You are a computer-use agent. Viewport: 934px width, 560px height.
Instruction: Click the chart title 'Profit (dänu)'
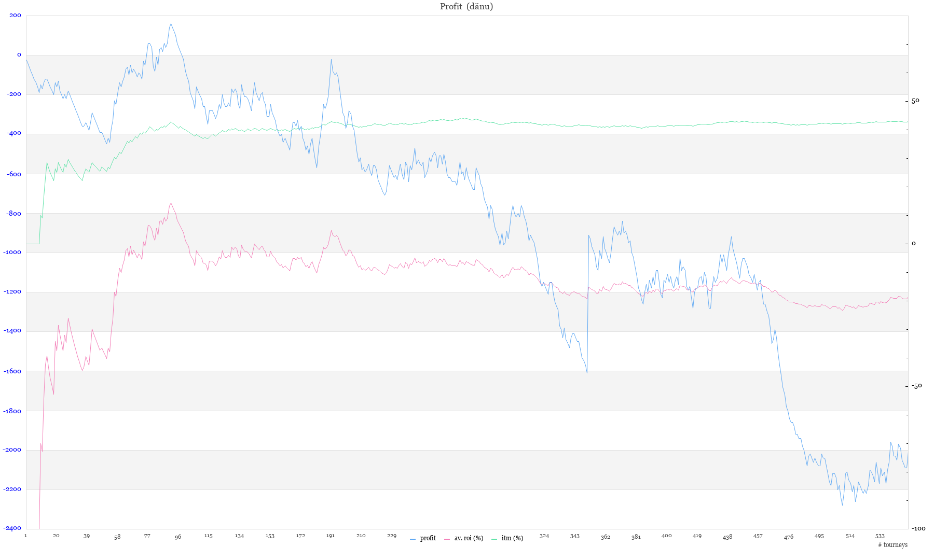pos(466,7)
